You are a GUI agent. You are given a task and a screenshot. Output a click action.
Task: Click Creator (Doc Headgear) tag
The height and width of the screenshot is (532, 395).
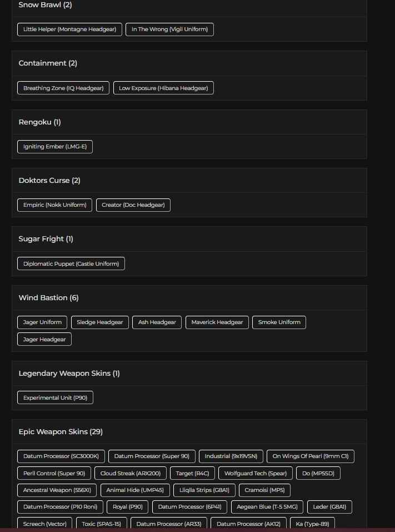point(133,205)
